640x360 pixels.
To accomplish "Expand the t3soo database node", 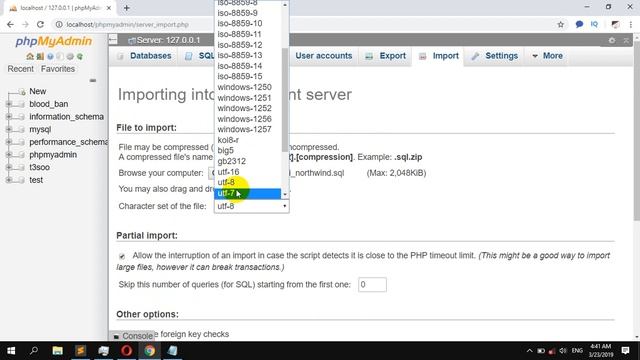I will pyautogui.click(x=9, y=167).
